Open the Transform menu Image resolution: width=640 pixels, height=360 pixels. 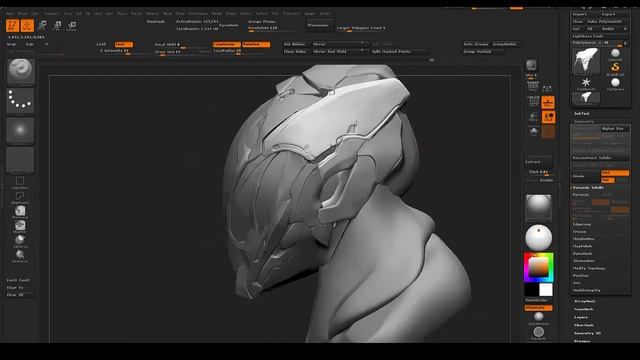point(291,13)
